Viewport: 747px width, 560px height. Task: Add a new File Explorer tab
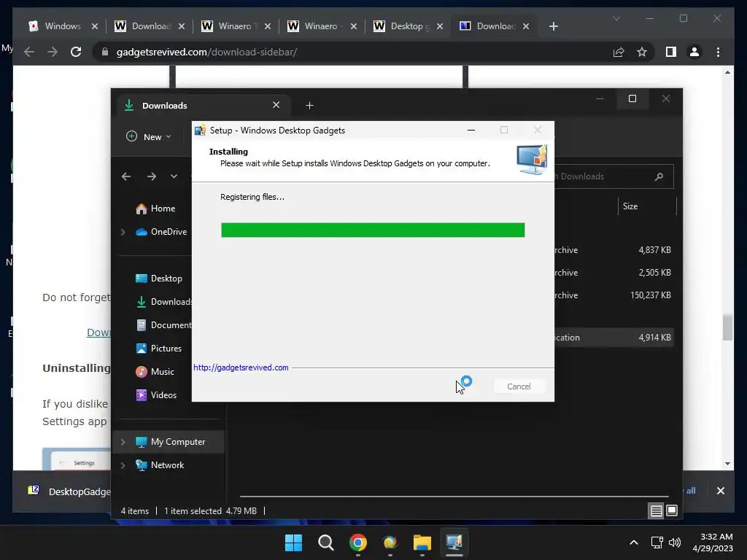click(x=309, y=105)
